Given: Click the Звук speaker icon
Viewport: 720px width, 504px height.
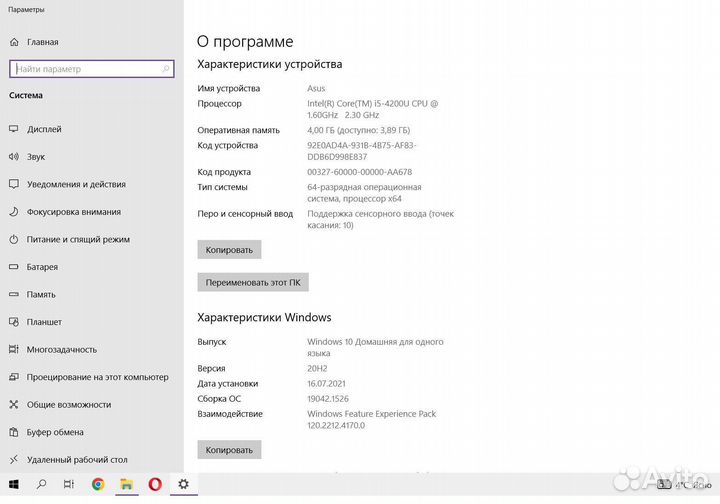Looking at the screenshot, I should point(14,157).
